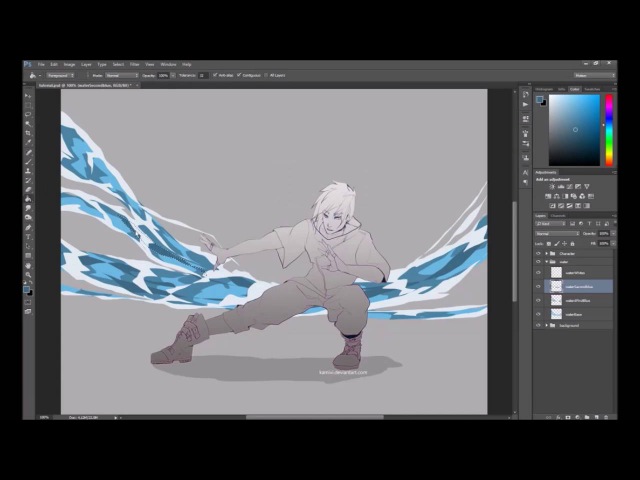This screenshot has height=480, width=640.
Task: Add a Color Balance adjustment
Action: [557, 196]
